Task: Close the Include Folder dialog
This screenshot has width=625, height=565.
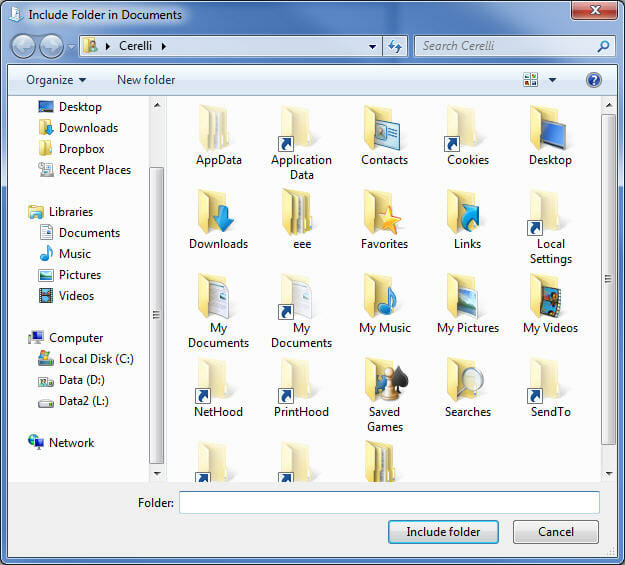Action: [594, 10]
